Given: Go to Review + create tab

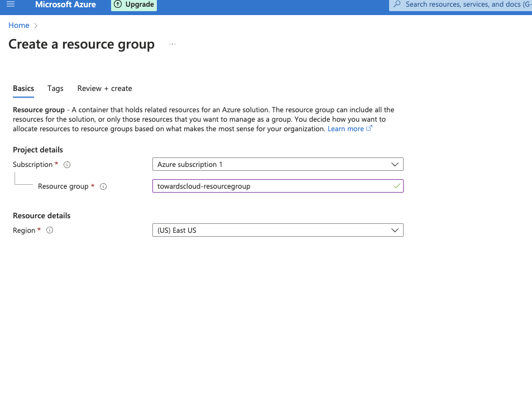Looking at the screenshot, I should click(x=104, y=89).
